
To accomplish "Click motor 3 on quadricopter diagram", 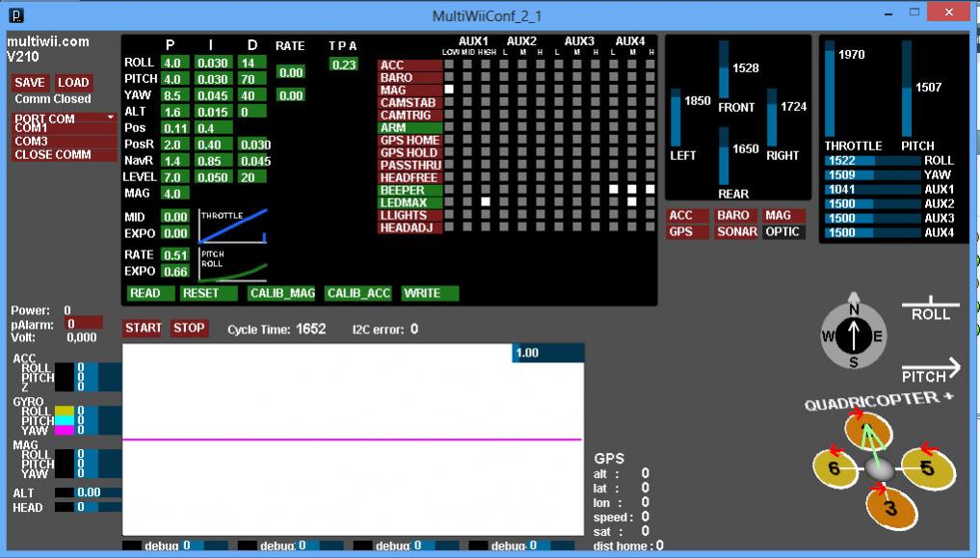I will (x=890, y=508).
